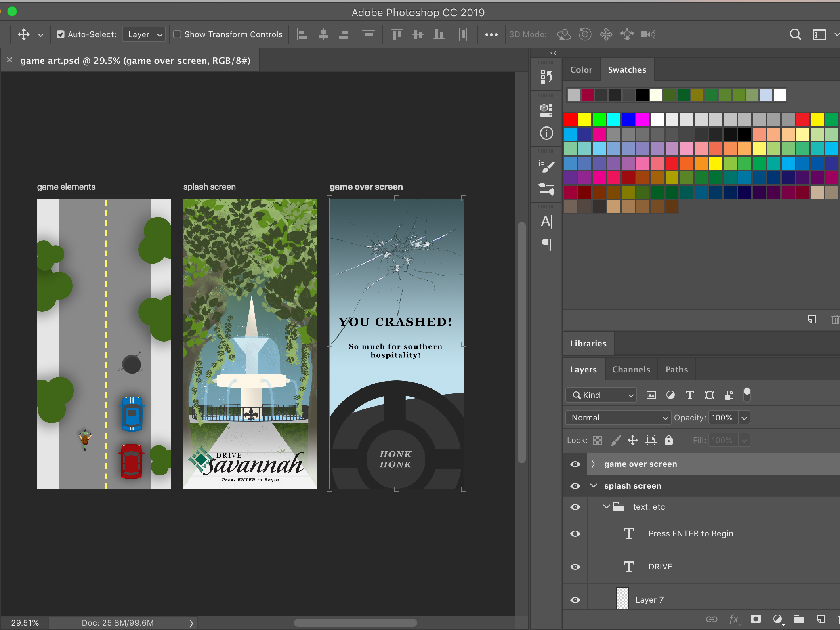Screen dimensions: 840x630
Task: Hide the text, etc group
Action: click(575, 507)
